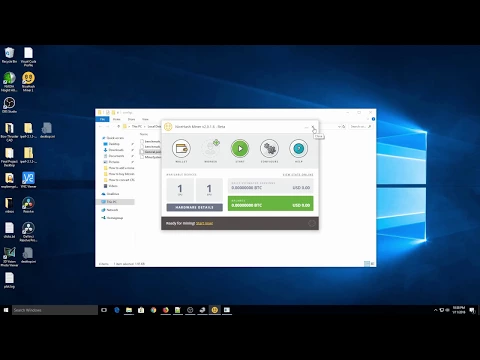Click the Start now link in status bar

click(x=204, y=223)
